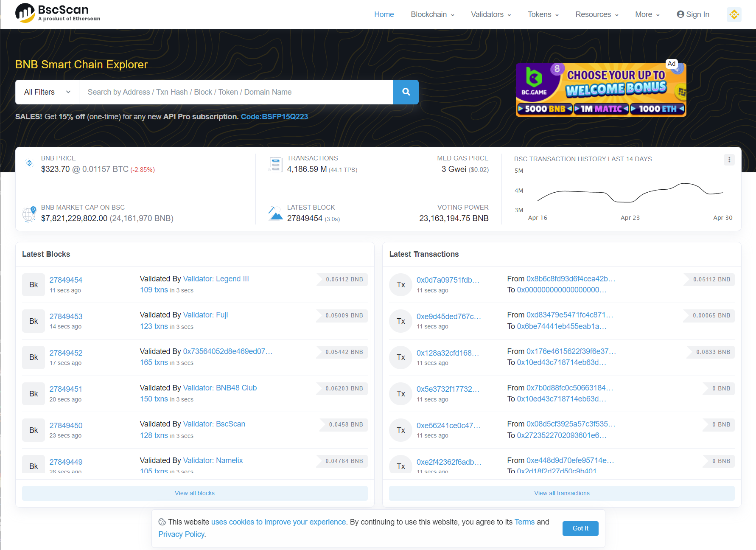
Task: Open transaction 0xe9d45ded767c
Action: 449,317
